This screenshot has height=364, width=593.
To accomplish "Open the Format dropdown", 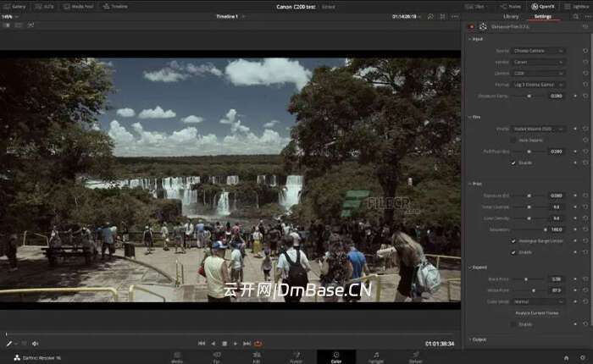I will coord(538,85).
